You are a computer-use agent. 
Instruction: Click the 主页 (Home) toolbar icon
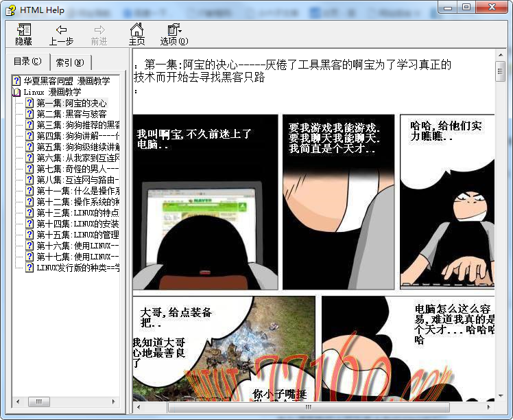(x=136, y=34)
